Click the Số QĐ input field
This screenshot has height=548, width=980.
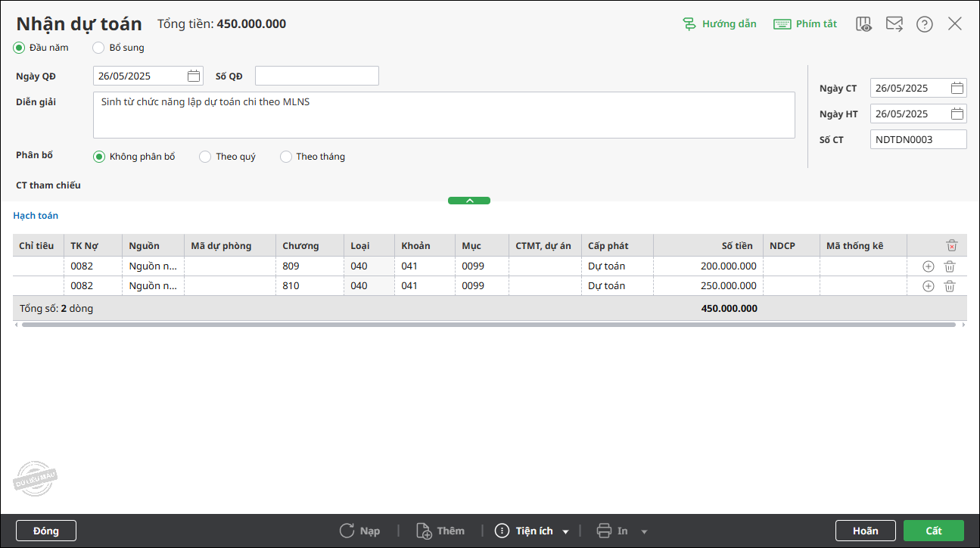coord(316,76)
